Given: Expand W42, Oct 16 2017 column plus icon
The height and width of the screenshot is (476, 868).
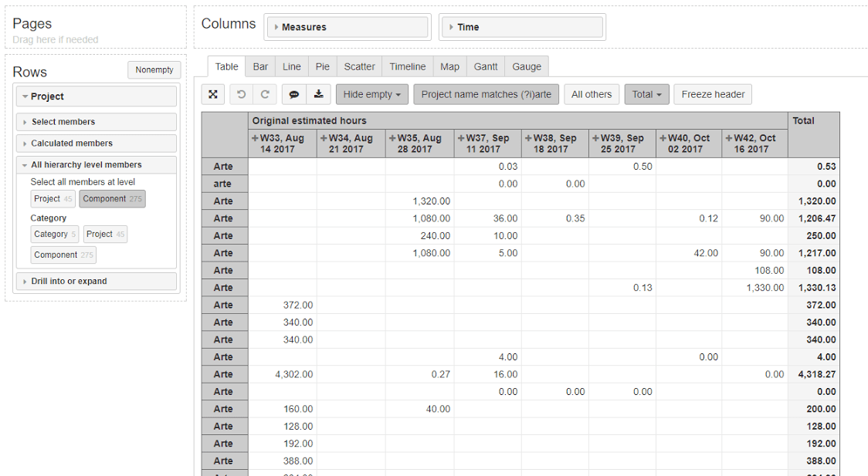Looking at the screenshot, I should [x=727, y=138].
